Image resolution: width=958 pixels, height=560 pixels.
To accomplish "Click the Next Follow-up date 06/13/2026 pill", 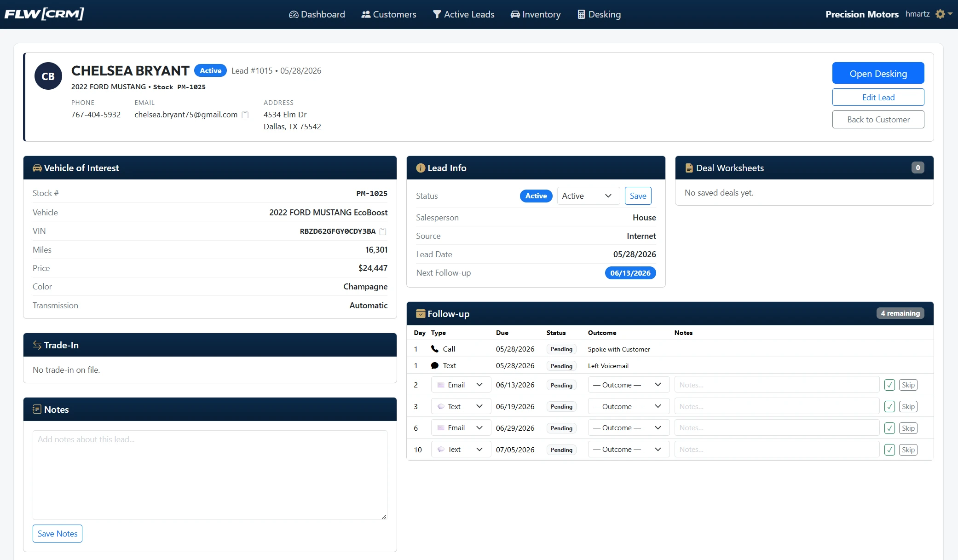I will pyautogui.click(x=630, y=273).
